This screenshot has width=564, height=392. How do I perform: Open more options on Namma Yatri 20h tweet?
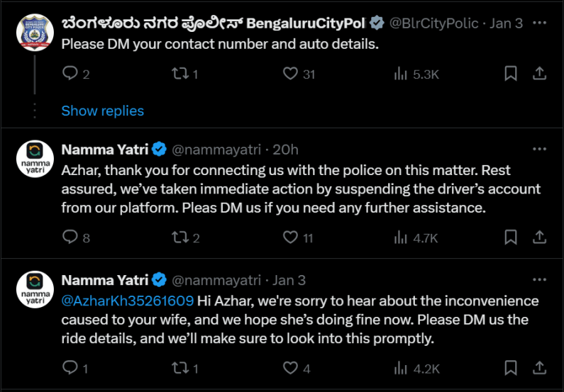point(539,149)
